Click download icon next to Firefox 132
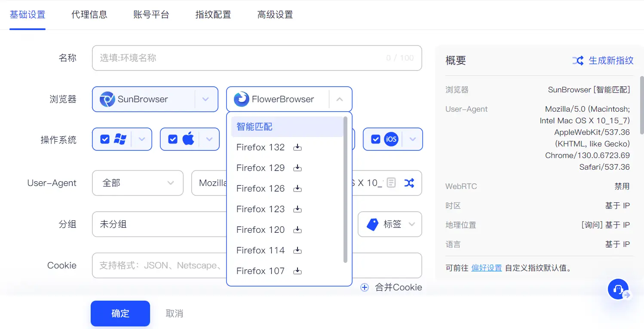644x329 pixels. coord(297,147)
